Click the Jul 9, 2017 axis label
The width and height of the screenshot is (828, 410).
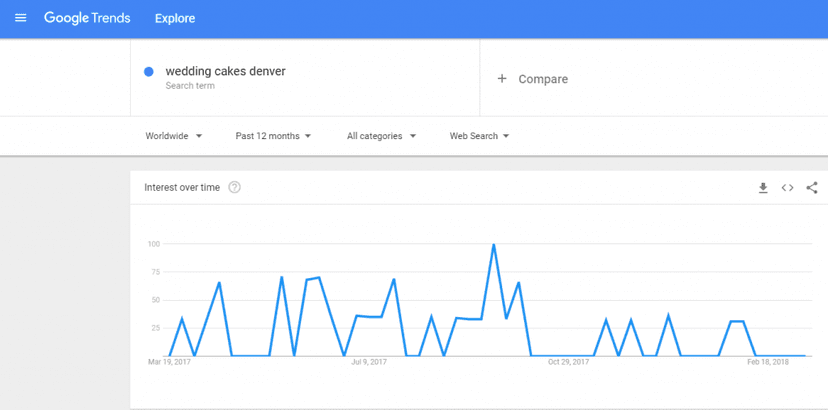pos(369,362)
